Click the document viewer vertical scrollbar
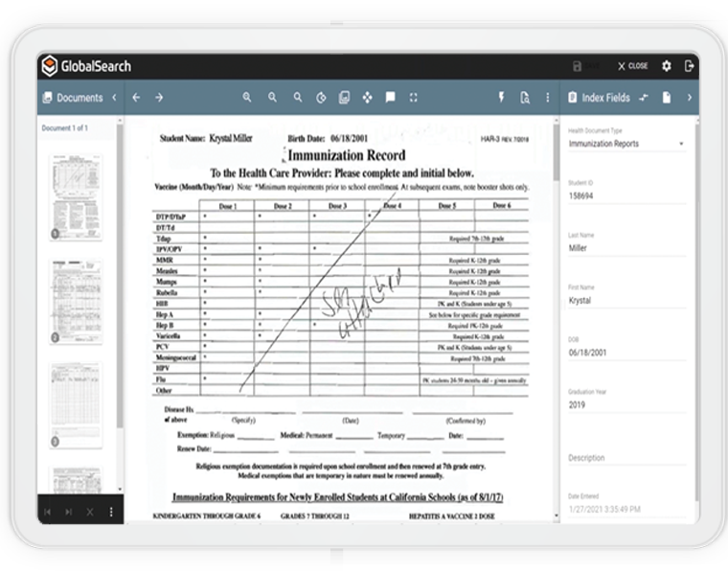 click(x=557, y=152)
